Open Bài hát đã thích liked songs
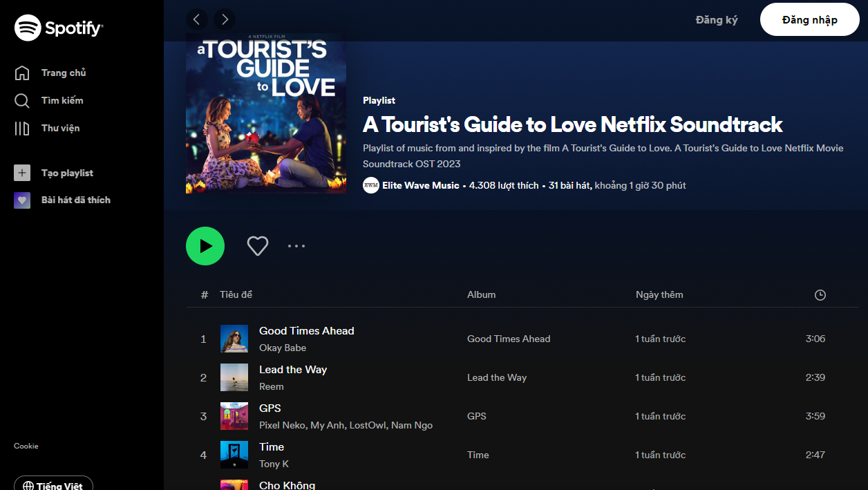The width and height of the screenshot is (868, 490). pos(75,200)
